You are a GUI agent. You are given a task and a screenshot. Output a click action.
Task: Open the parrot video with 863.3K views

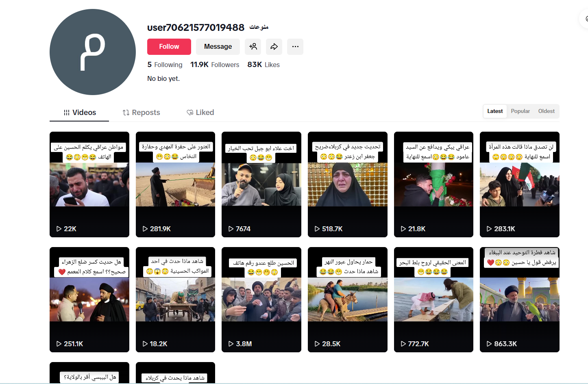point(519,299)
